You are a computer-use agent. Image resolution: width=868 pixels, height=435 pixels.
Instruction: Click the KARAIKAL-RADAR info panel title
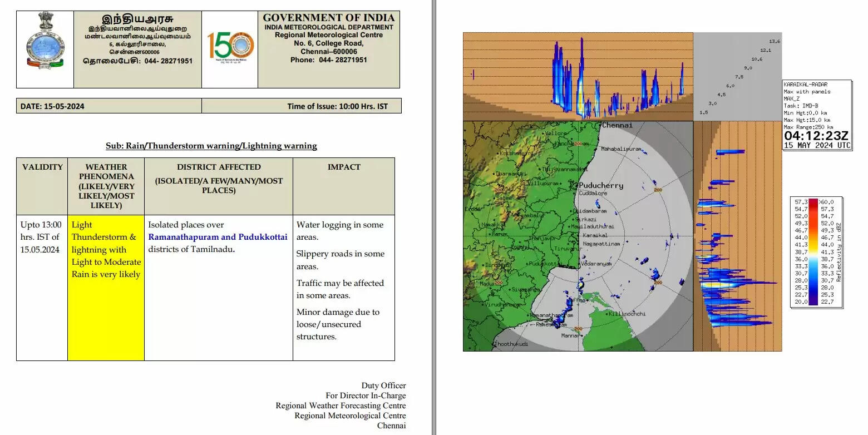click(805, 85)
